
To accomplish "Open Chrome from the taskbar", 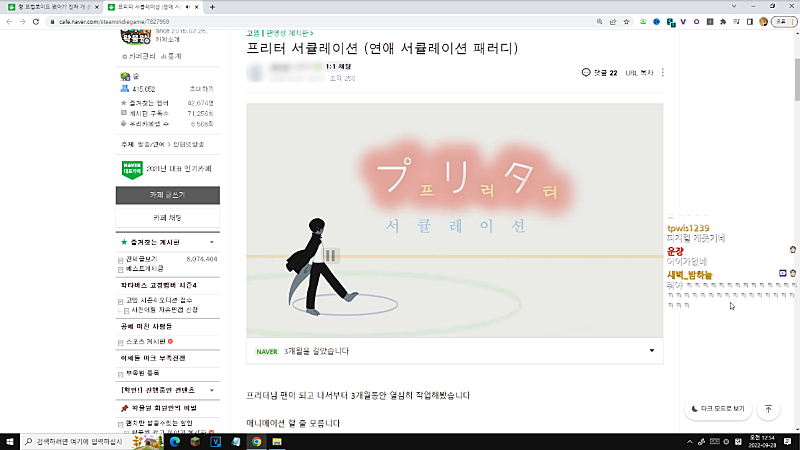I will click(x=257, y=441).
